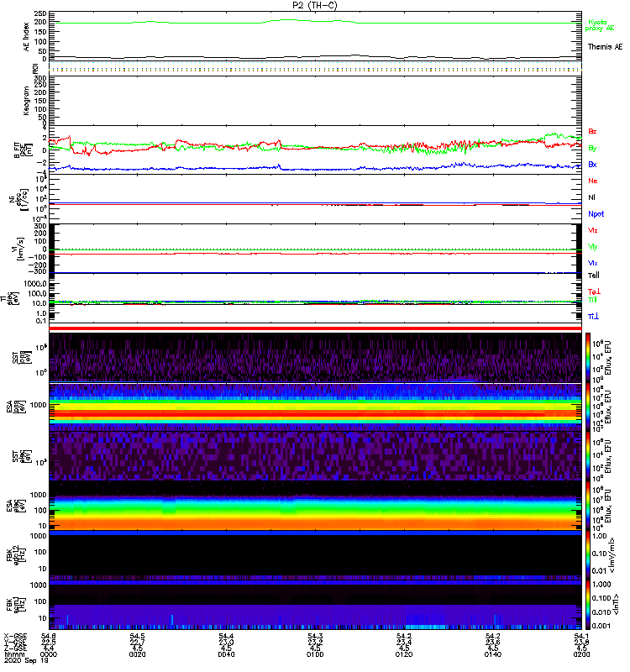The width and height of the screenshot is (630, 672).
Task: Click the blue "Ti⊥" temperature legend label
Action: coord(593,317)
